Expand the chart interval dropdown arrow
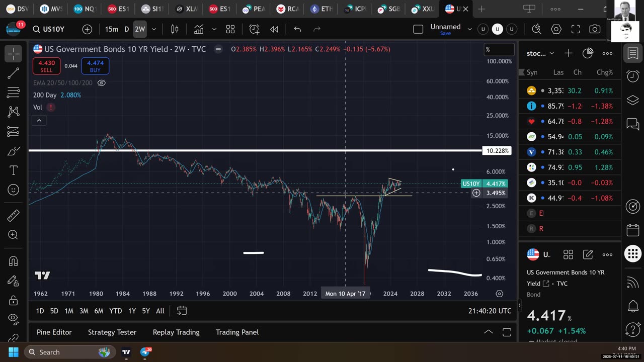This screenshot has width=644, height=362. 154,29
